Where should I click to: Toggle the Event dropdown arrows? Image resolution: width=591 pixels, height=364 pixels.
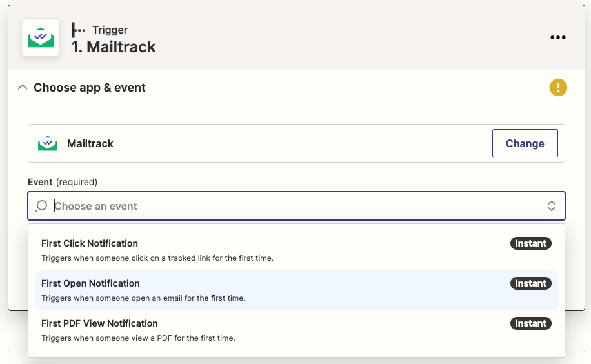552,206
